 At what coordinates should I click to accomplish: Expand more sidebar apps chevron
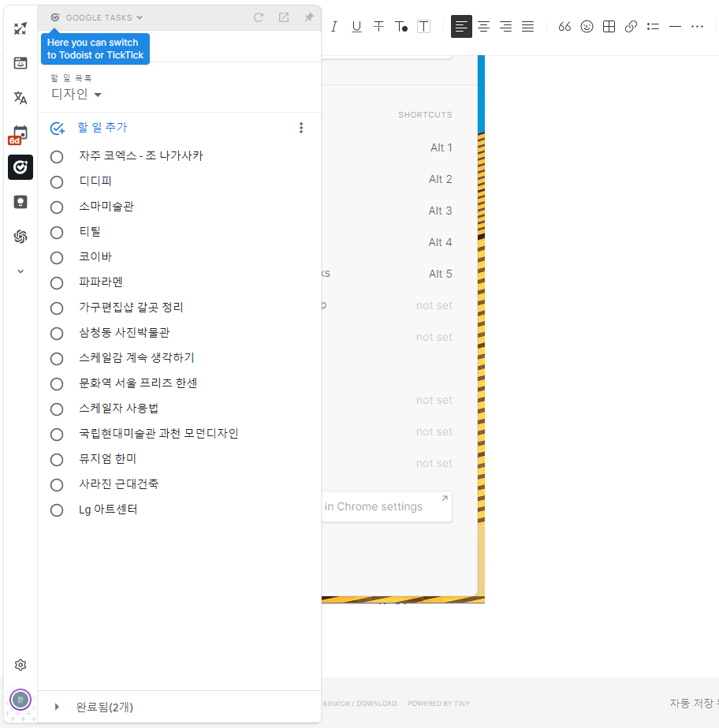click(x=20, y=271)
